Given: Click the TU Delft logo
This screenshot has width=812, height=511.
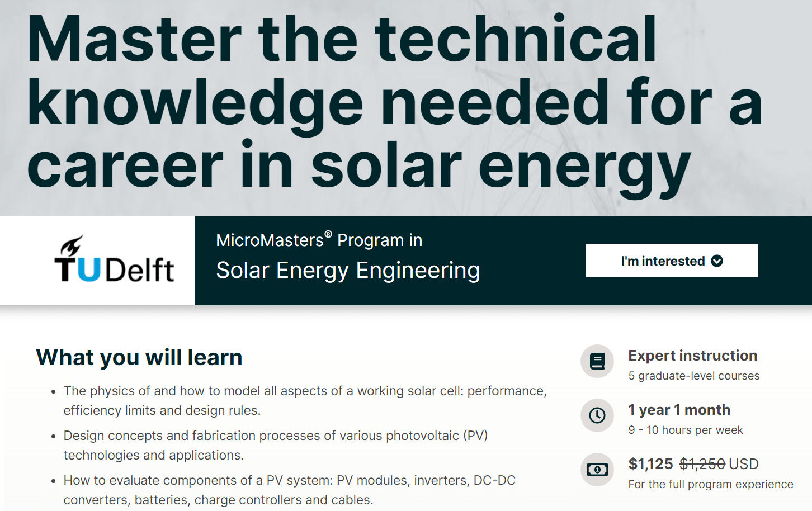Looking at the screenshot, I should [114, 259].
